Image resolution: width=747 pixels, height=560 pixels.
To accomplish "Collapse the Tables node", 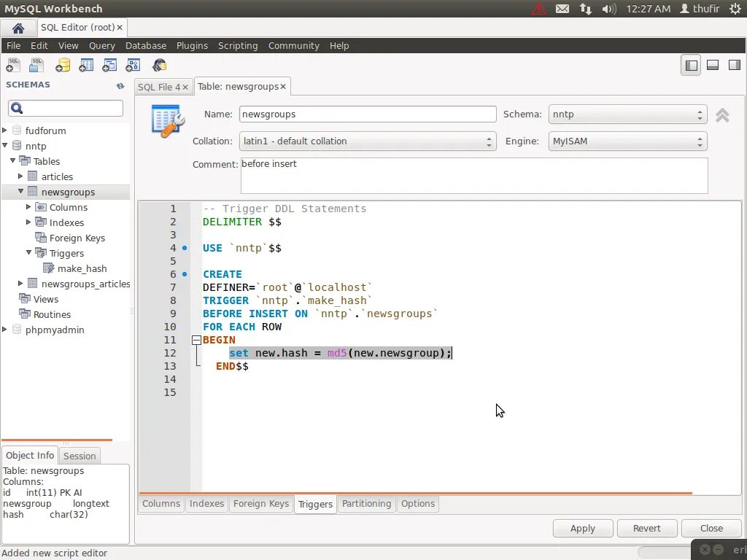I will click(13, 160).
